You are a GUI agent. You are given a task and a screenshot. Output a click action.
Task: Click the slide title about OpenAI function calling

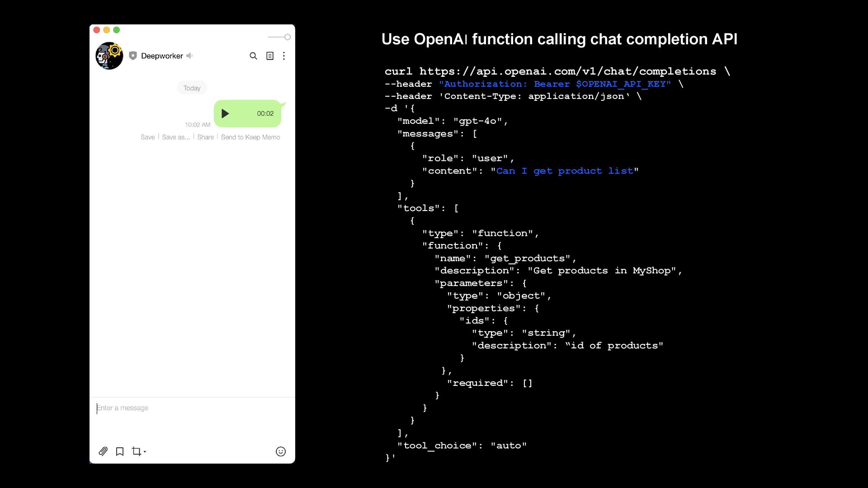(x=559, y=39)
